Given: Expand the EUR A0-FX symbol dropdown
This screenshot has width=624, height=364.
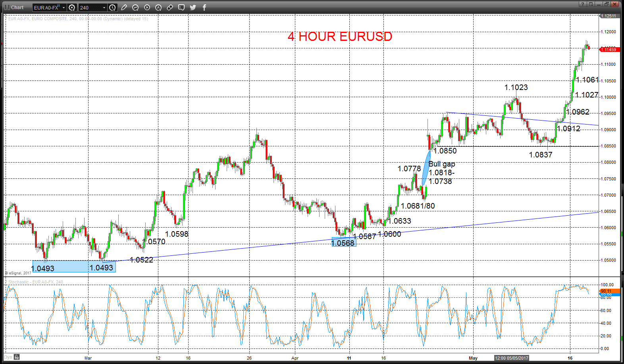Looking at the screenshot, I should coord(64,8).
